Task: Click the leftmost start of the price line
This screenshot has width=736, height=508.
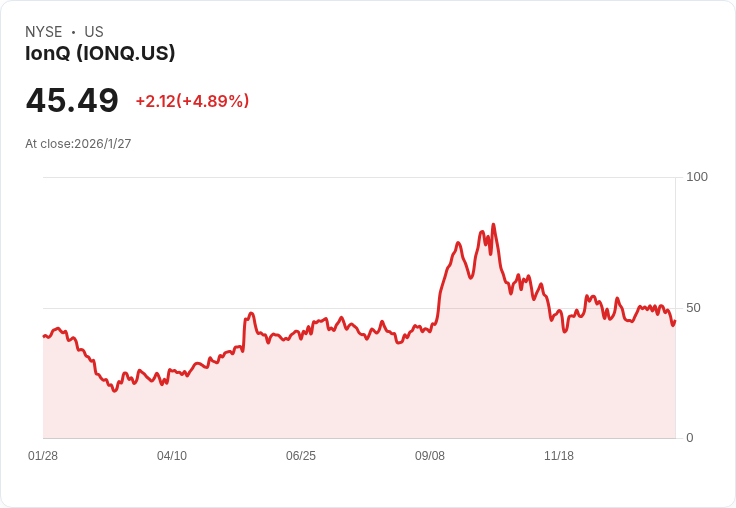Action: click(43, 336)
